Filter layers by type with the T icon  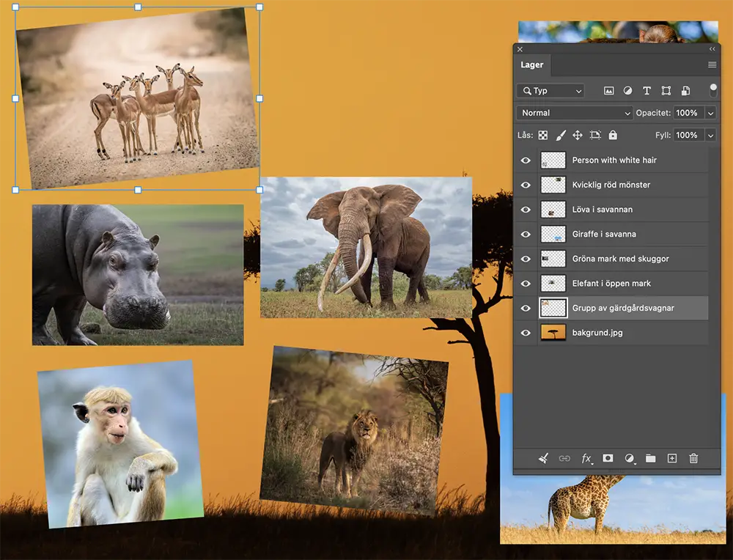pyautogui.click(x=647, y=90)
